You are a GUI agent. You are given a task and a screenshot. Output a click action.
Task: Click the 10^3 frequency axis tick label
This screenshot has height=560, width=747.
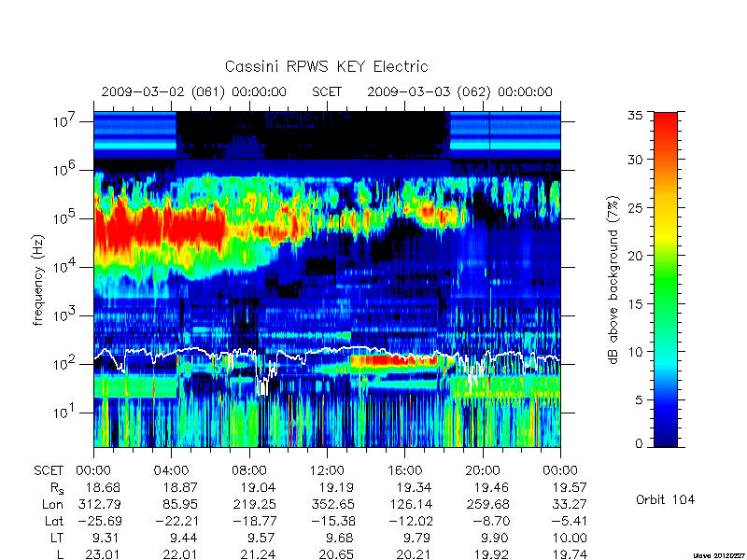click(65, 315)
